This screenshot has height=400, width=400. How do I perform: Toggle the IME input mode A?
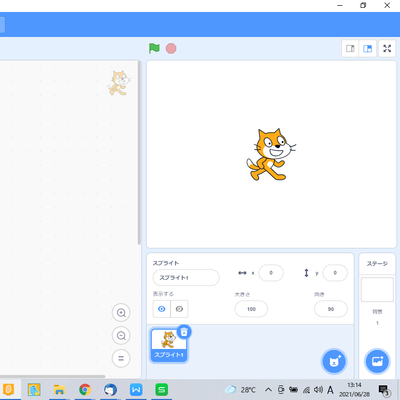pos(330,389)
